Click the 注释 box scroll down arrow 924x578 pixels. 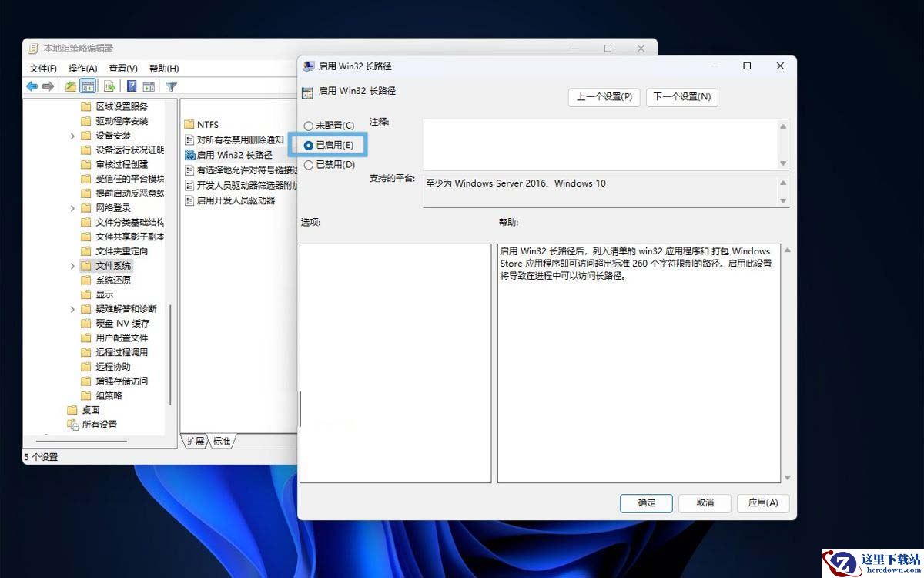pyautogui.click(x=784, y=163)
